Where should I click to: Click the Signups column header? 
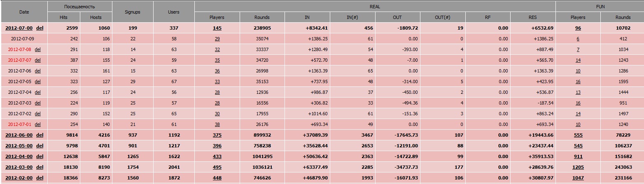[133, 12]
